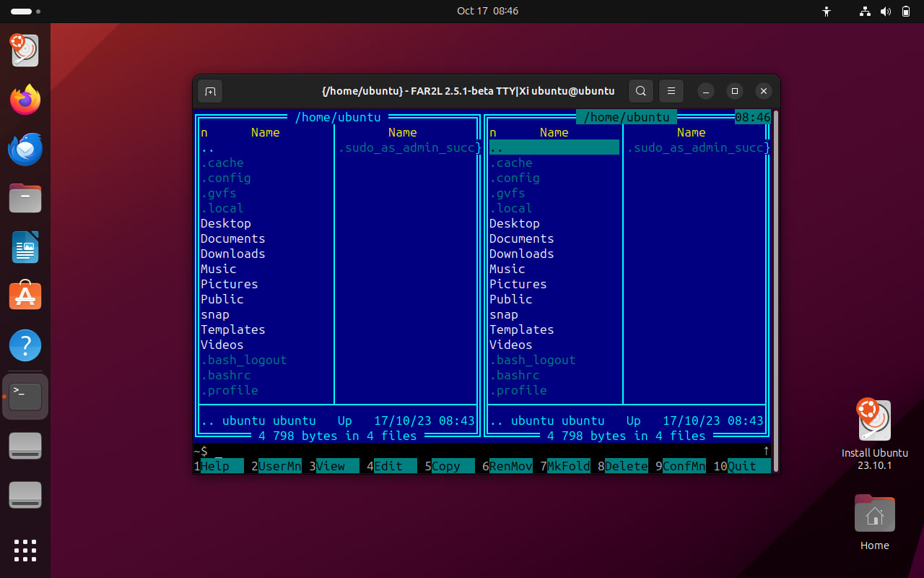This screenshot has width=924, height=578.
Task: Click the 'n' sort mode letter in left panel
Action: [x=204, y=132]
